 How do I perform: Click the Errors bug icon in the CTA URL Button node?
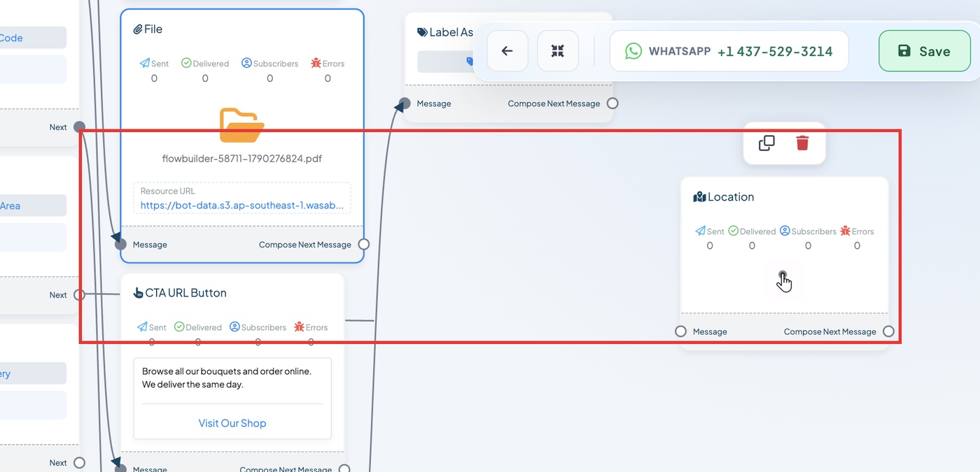(299, 327)
